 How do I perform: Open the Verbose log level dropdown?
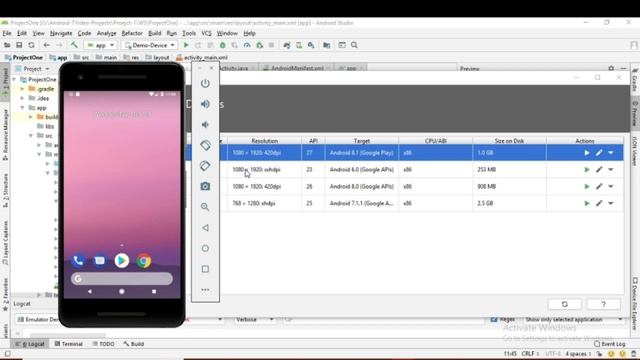point(254,319)
